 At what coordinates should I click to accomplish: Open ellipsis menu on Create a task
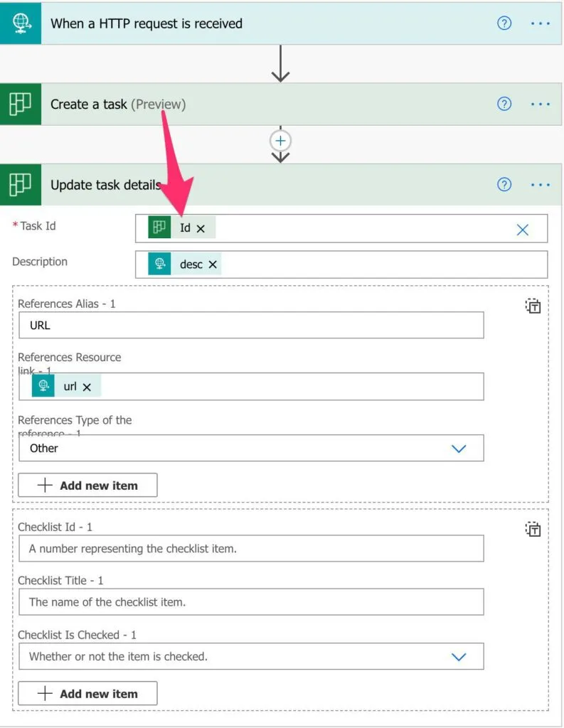[x=540, y=105]
